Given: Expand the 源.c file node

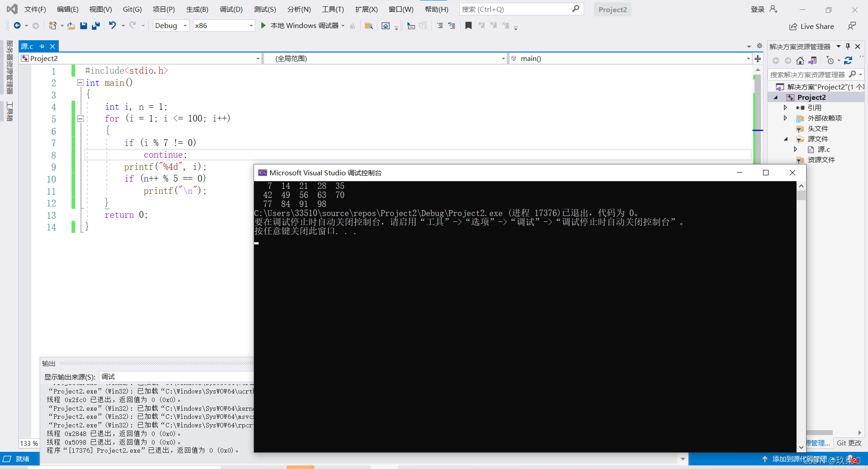Looking at the screenshot, I should tap(795, 149).
